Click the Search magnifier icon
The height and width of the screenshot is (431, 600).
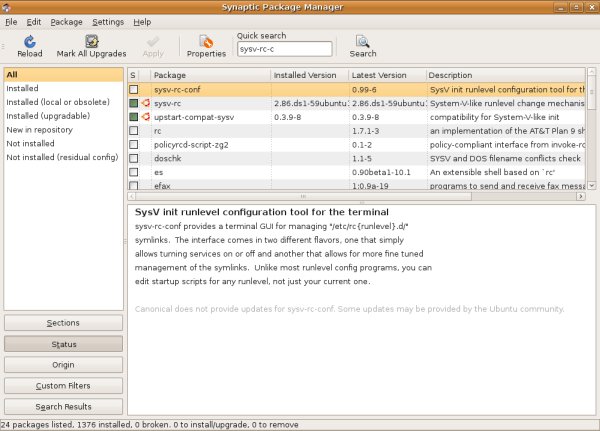point(363,42)
